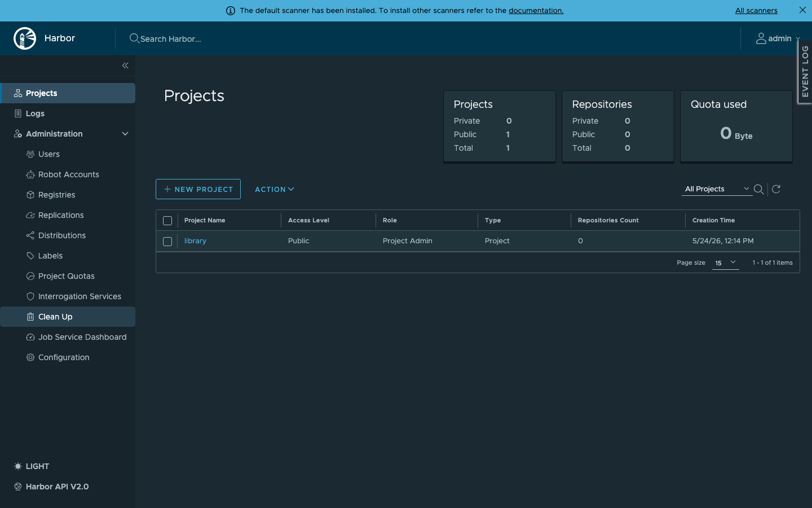Search projects with the magnifier beside All Projects

(759, 190)
